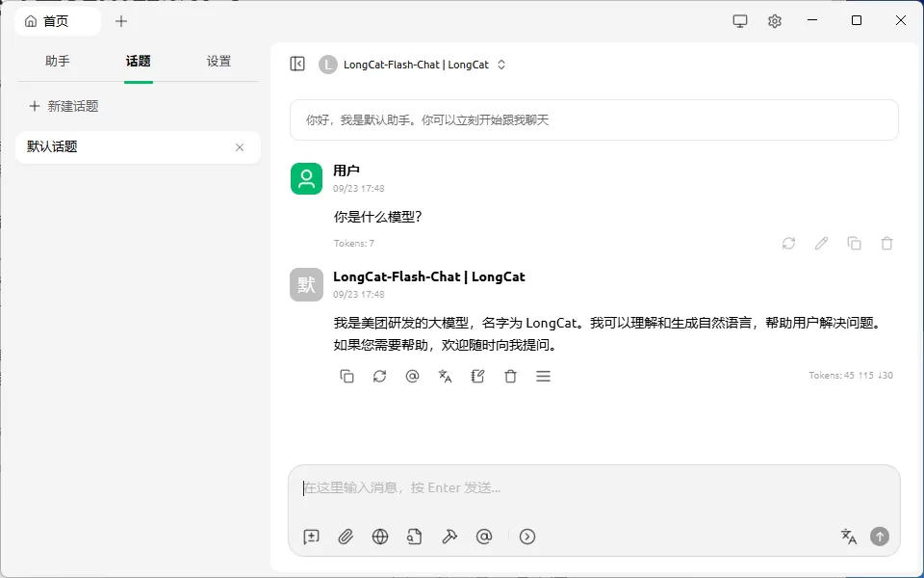Open more options menu under assistant reply
This screenshot has height=578, width=924.
(x=543, y=377)
